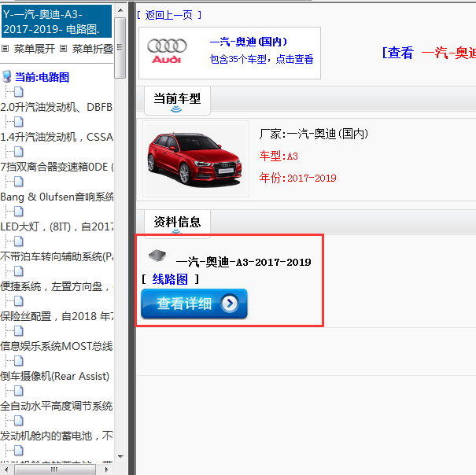
Task: Select the 资料信息 tab
Action: 177,223
